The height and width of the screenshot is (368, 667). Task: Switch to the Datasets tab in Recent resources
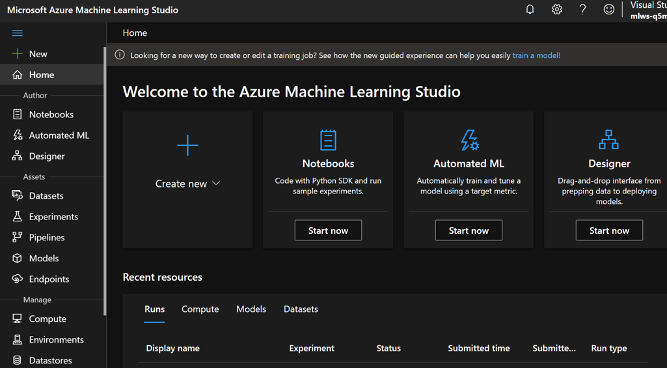point(301,309)
